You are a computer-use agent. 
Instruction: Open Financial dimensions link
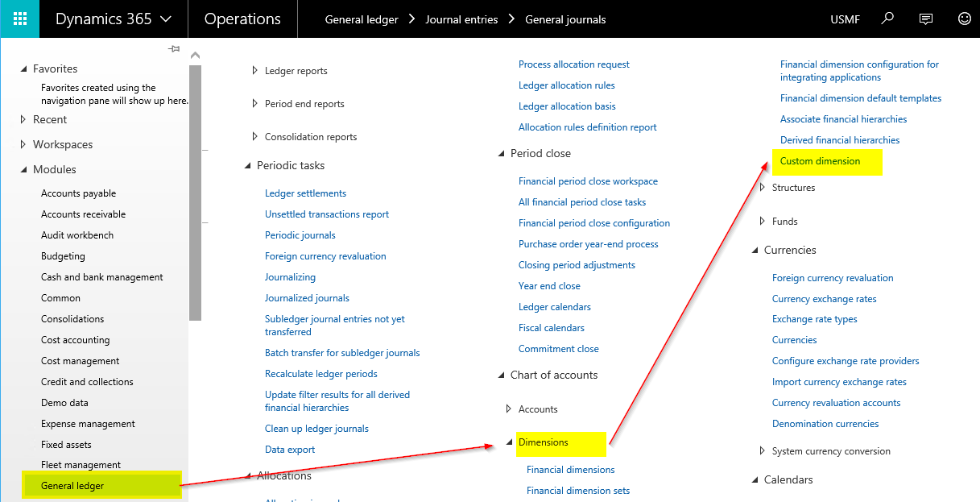[571, 470]
